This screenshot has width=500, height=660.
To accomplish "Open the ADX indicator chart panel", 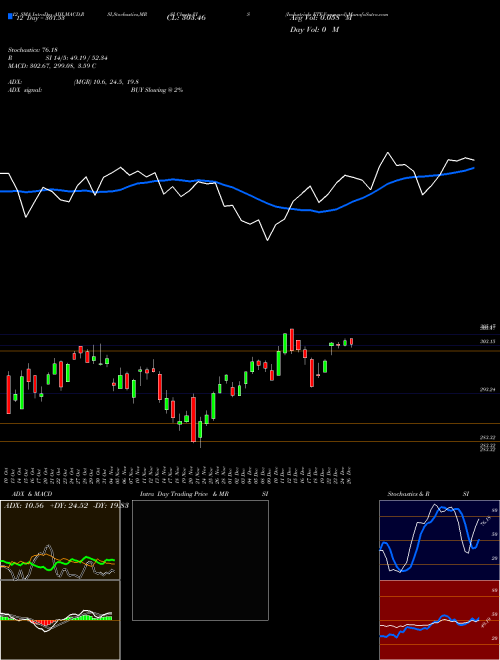I will pyautogui.click(x=60, y=540).
